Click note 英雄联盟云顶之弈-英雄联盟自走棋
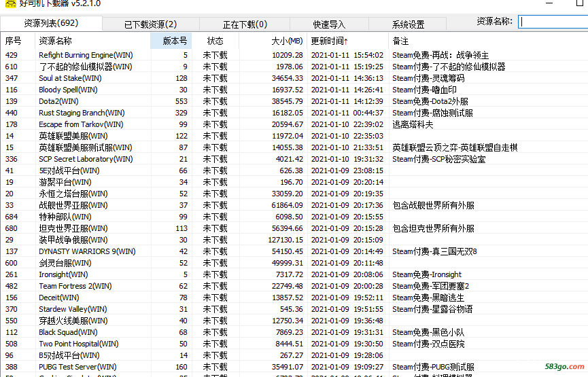588x377 pixels. (455, 147)
